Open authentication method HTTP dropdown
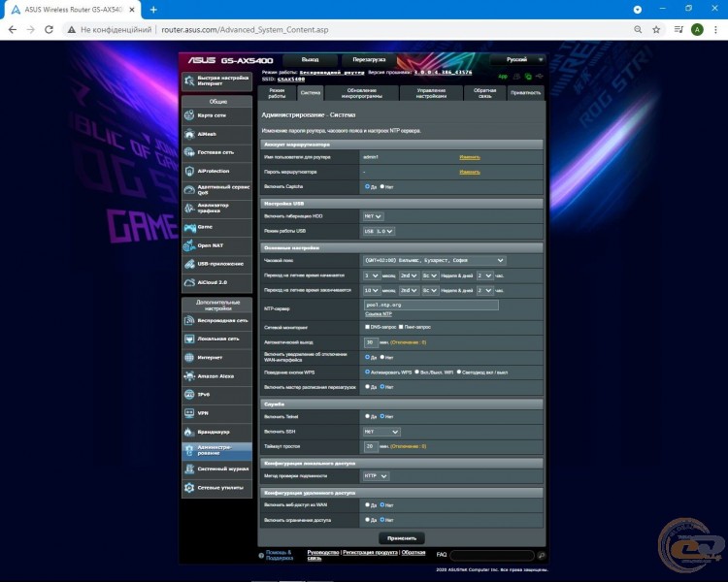The image size is (728, 582). coord(376,476)
